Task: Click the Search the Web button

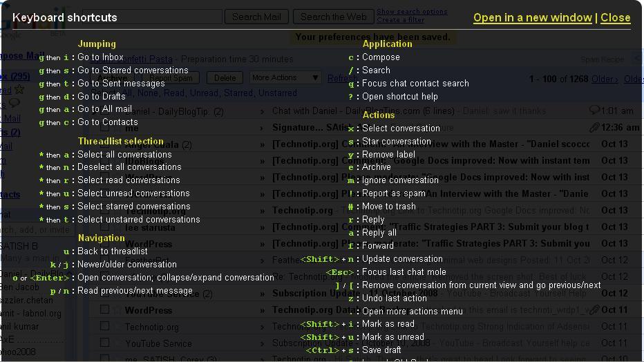Action: pos(333,17)
